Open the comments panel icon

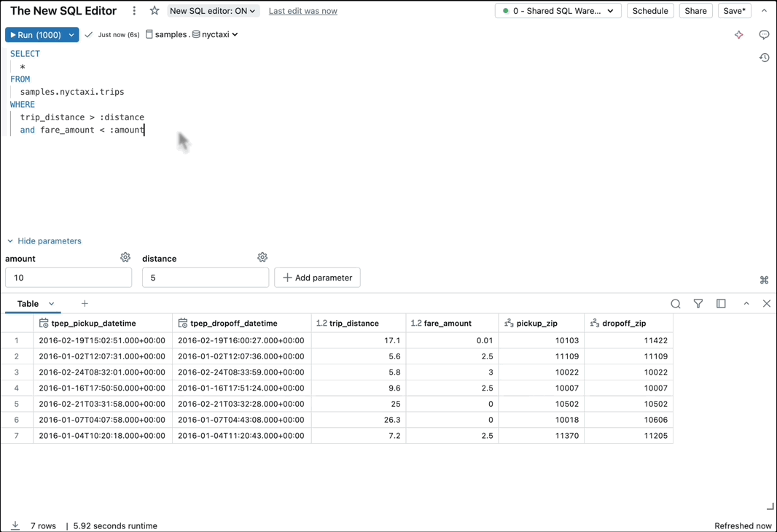pos(764,35)
